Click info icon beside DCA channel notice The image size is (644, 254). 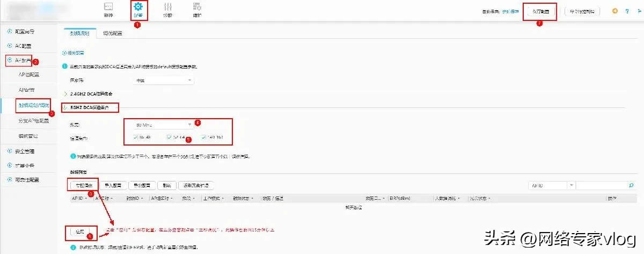click(65, 67)
